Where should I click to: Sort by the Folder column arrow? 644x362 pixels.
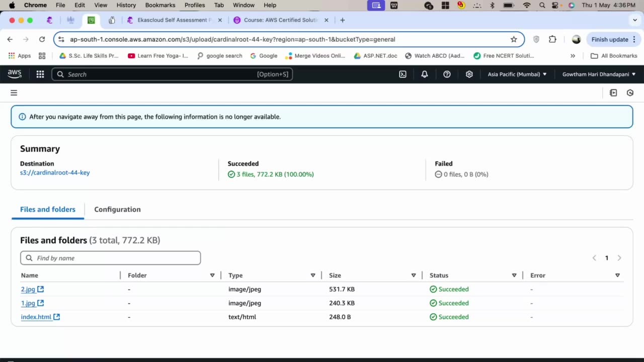(x=212, y=275)
